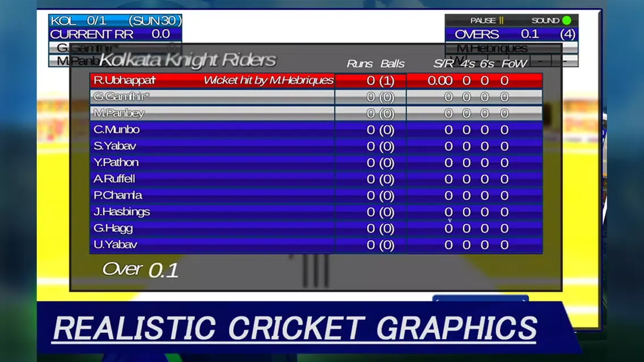Select the J.Hasbings batsman row

coord(316,212)
